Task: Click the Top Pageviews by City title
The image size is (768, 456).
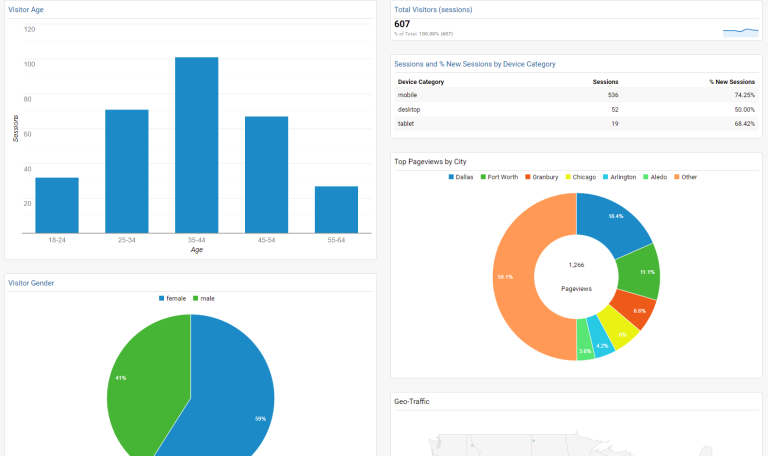Action: click(x=430, y=162)
